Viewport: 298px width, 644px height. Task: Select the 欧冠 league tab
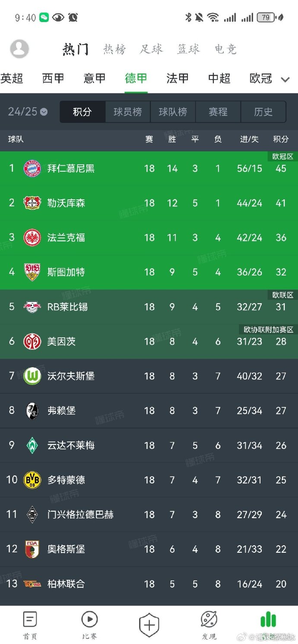pos(260,78)
